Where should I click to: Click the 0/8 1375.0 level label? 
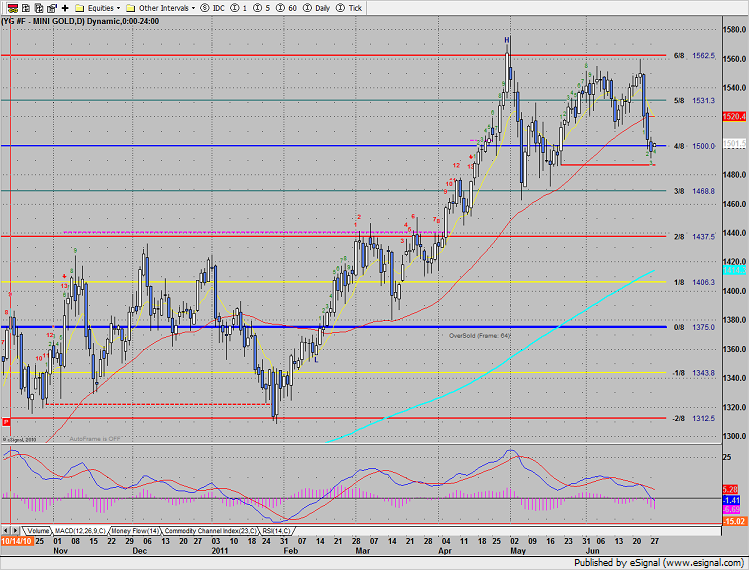694,327
